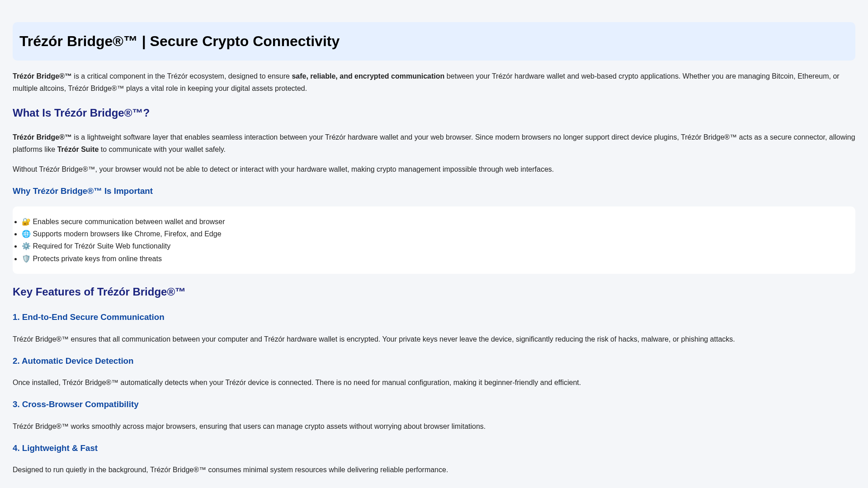Screen dimensions: 868x488
Task: Click 'Key Features of Trézór Bridge' heading
Action: (99, 292)
